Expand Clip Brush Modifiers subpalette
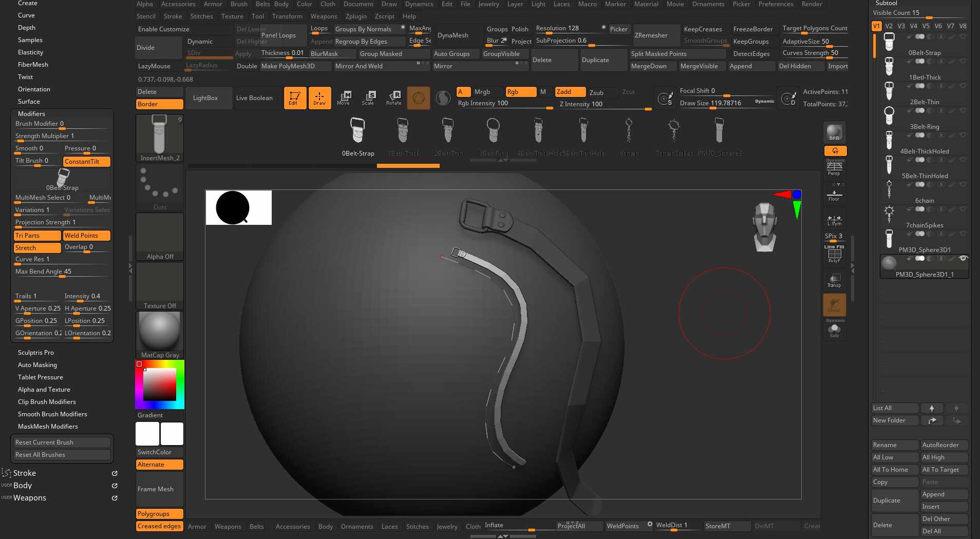 click(47, 402)
